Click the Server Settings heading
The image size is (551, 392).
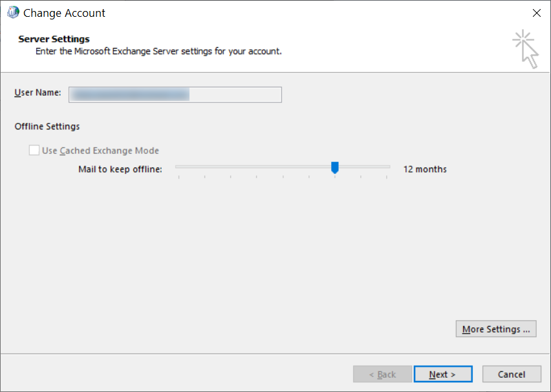(x=54, y=39)
